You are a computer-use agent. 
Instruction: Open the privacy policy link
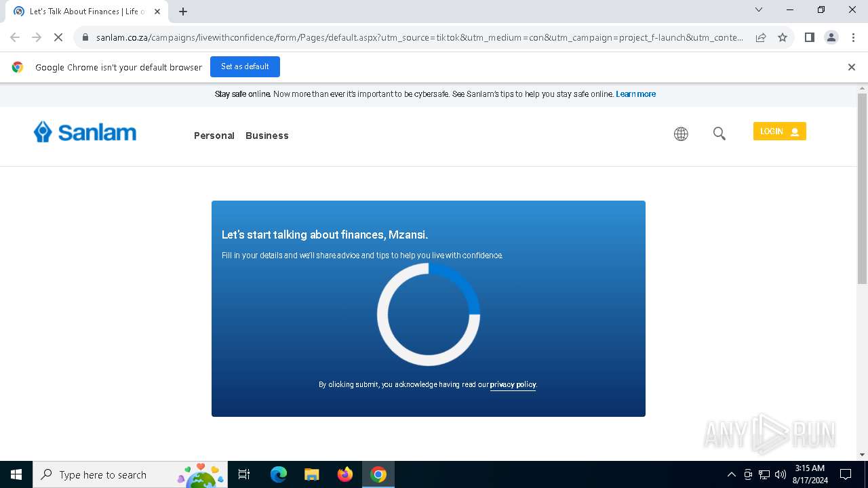pos(513,384)
